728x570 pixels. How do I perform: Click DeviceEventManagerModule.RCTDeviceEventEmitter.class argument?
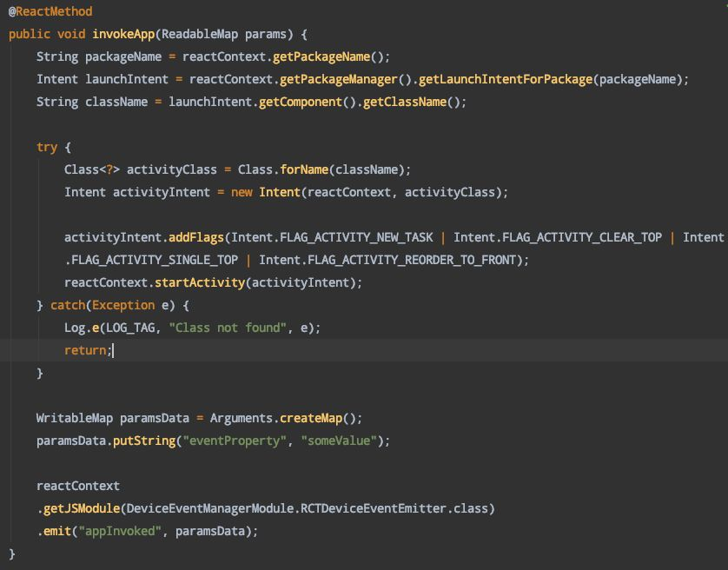pyautogui.click(x=307, y=508)
